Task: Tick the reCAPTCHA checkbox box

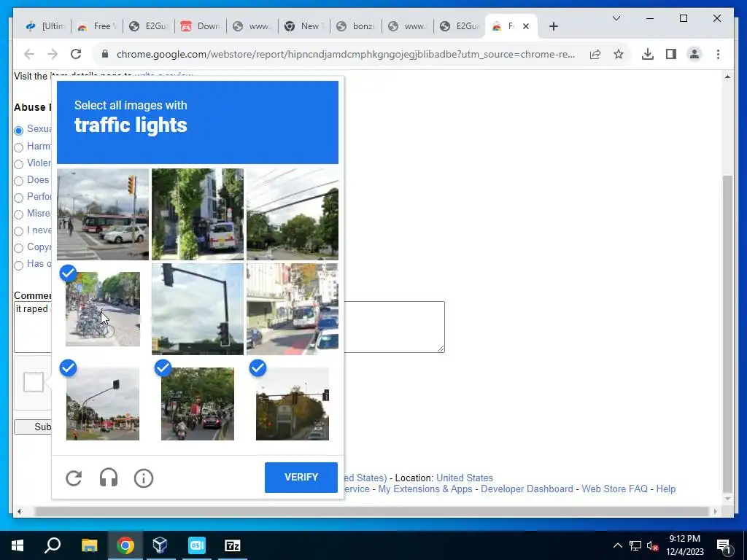Action: pos(34,382)
